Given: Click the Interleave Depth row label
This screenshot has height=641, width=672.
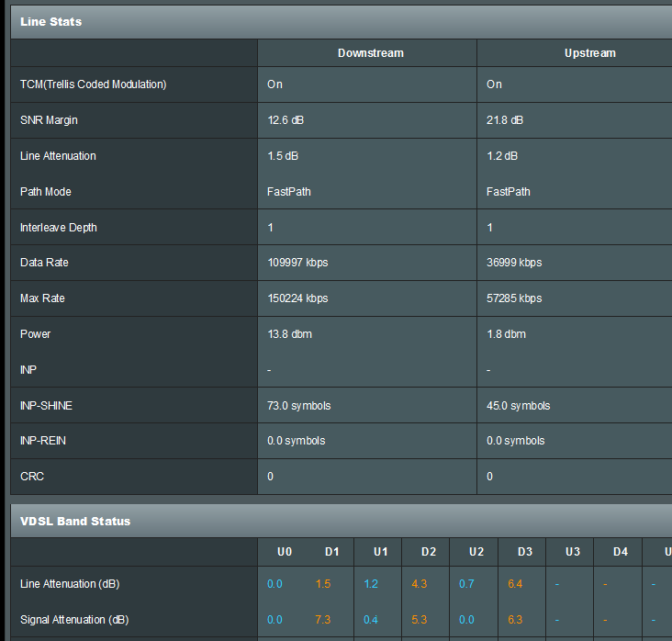Looking at the screenshot, I should tap(58, 227).
